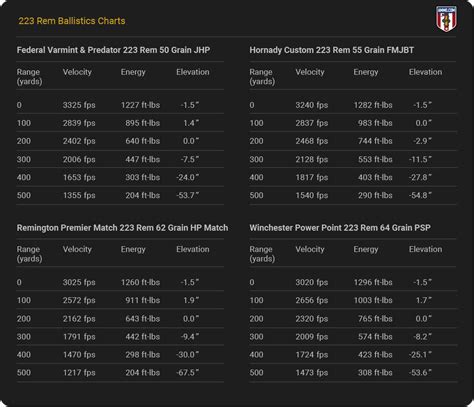The width and height of the screenshot is (474, 407).
Task: Click the 2837 fps cell
Action: [312, 123]
